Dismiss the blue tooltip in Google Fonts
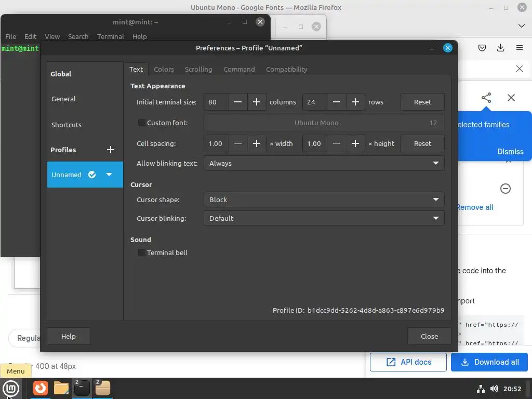Screen dimensions: 532x399 click(x=510, y=152)
